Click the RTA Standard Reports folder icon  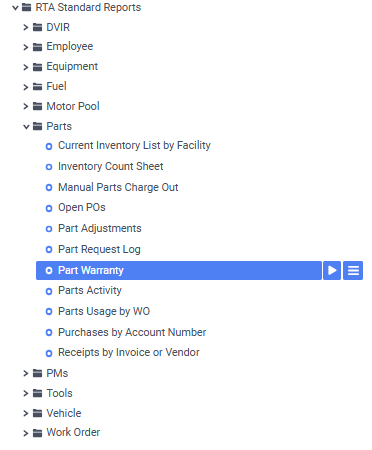(27, 7)
